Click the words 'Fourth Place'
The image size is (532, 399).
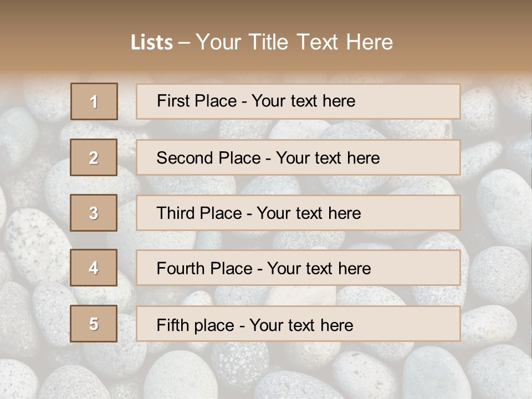(204, 268)
